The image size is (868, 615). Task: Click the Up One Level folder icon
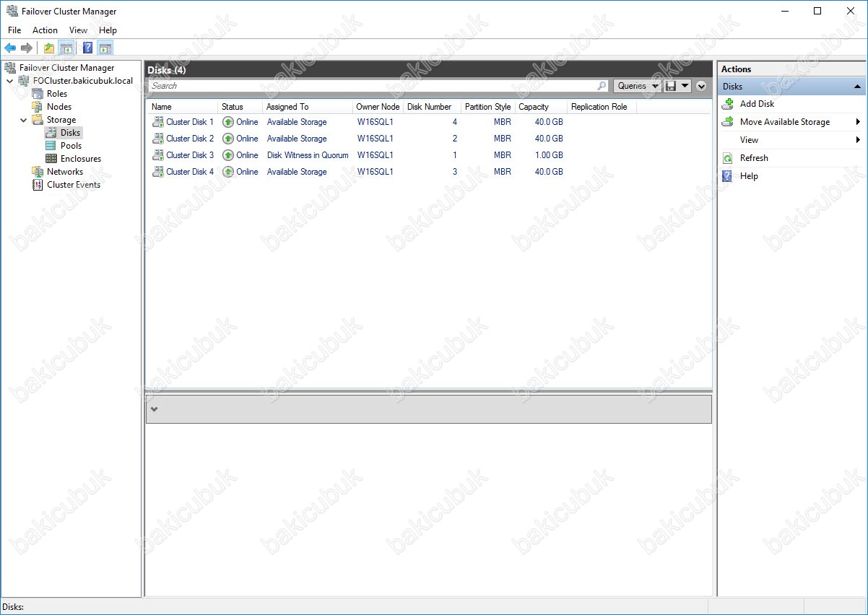pos(49,48)
